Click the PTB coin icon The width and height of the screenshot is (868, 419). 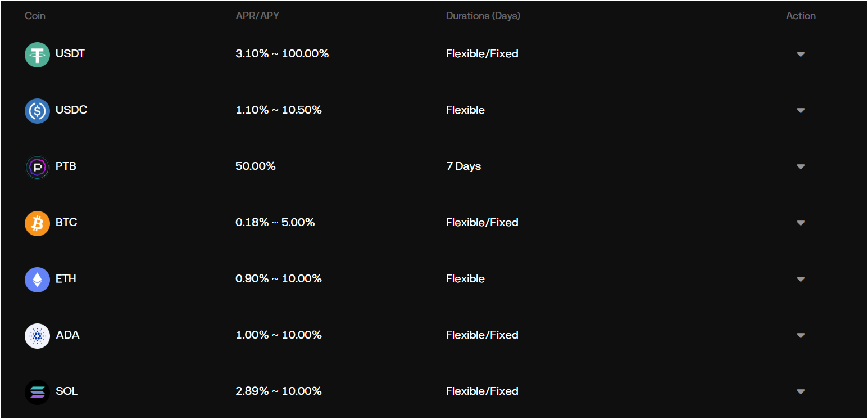click(x=37, y=167)
